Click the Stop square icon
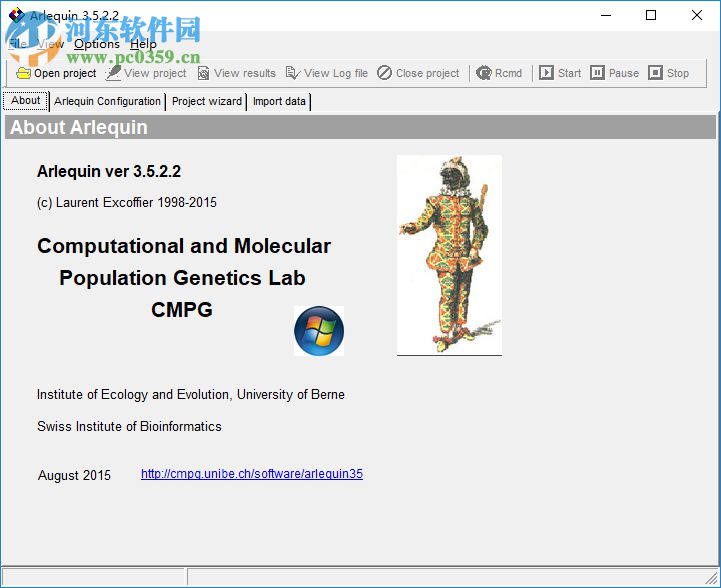The image size is (721, 588). [x=655, y=73]
